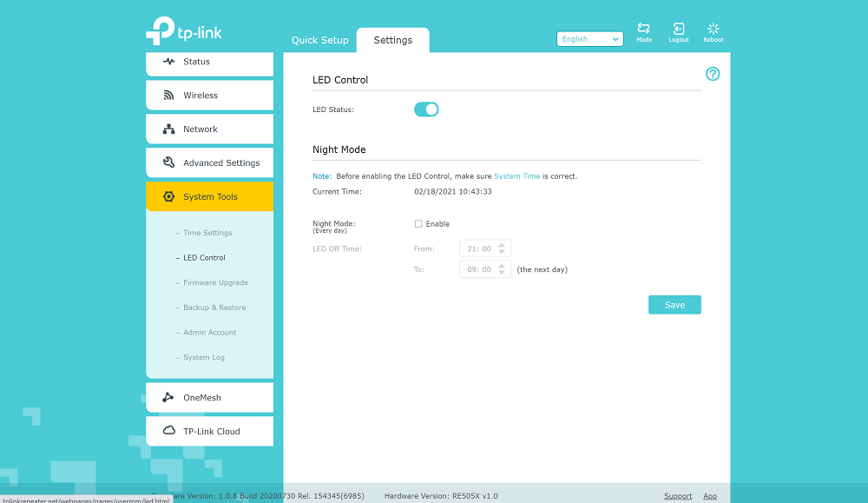Collapse the System Tools menu
Screen dimensions: 868x503
tap(210, 196)
